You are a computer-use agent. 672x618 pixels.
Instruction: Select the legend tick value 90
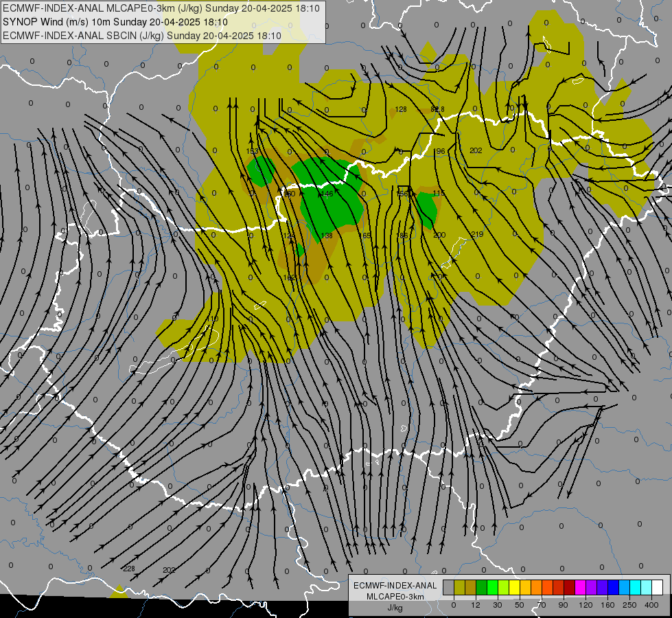(564, 605)
